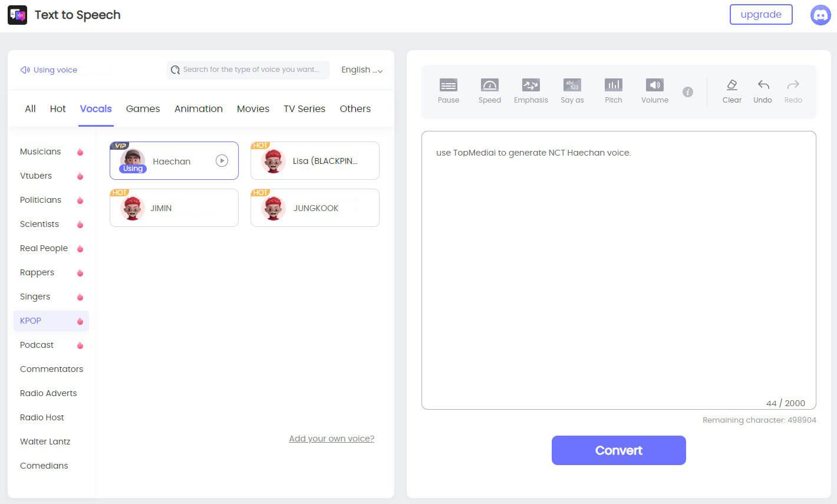Choose the Real People category

(x=44, y=248)
